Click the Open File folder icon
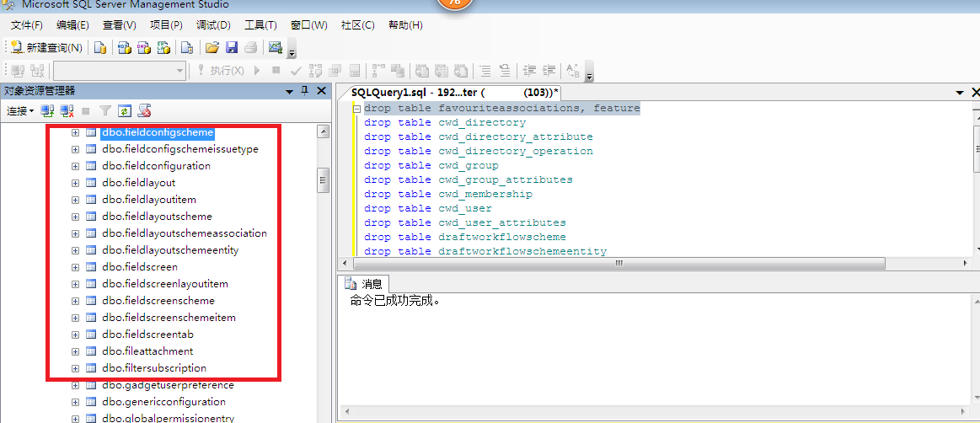Screen dimensions: 980x423 tap(212, 48)
